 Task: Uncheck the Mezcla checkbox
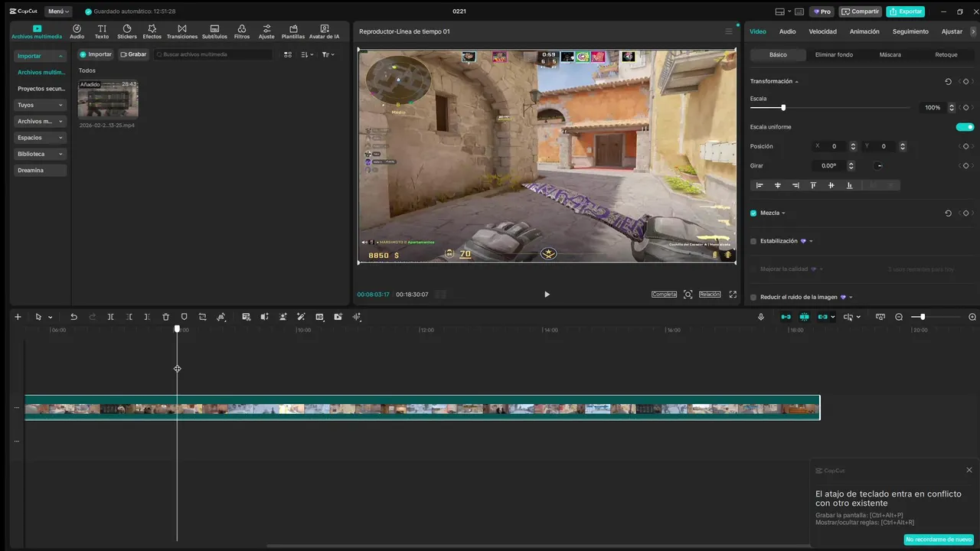pos(753,213)
